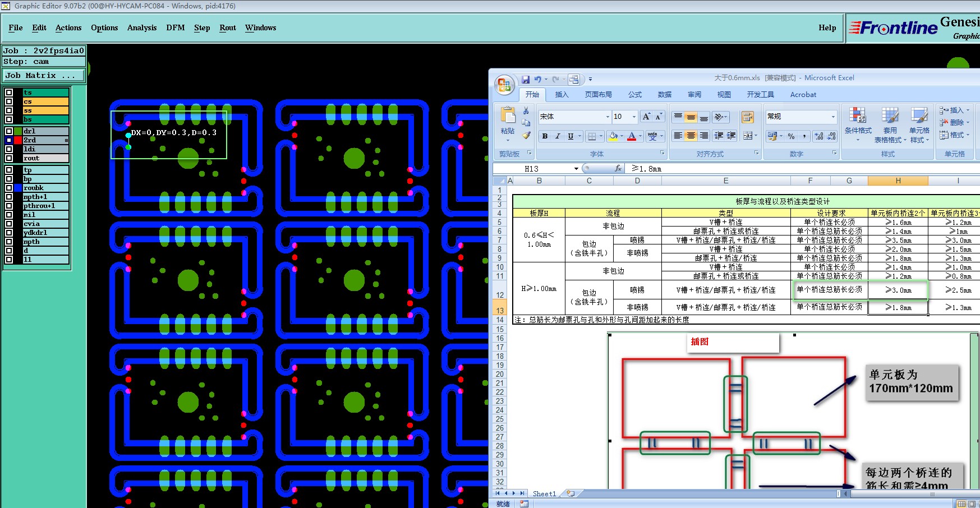Viewport: 980px width, 508px height.
Task: Open the Analysis menu in Graphic Editor
Action: pos(142,27)
